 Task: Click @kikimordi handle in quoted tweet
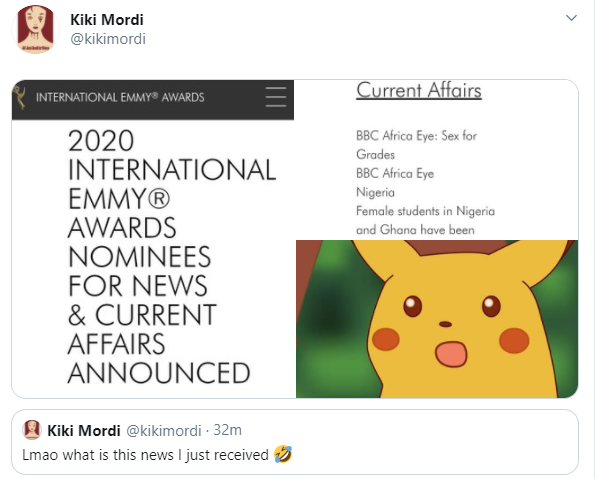point(163,431)
